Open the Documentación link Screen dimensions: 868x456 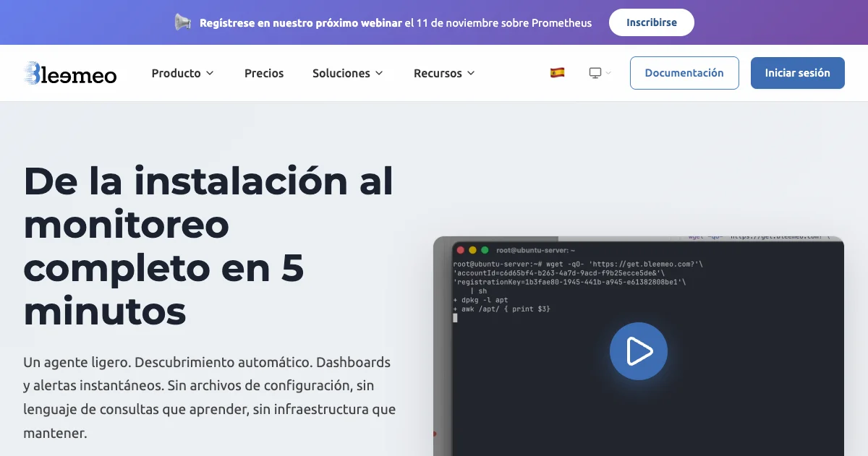[x=684, y=73]
